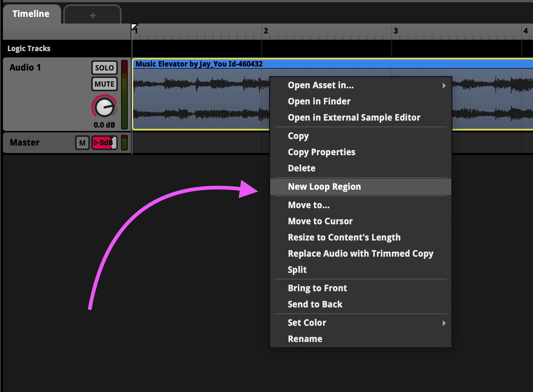Choose New Loop Region from context menu
This screenshot has height=392, width=533.
click(324, 187)
